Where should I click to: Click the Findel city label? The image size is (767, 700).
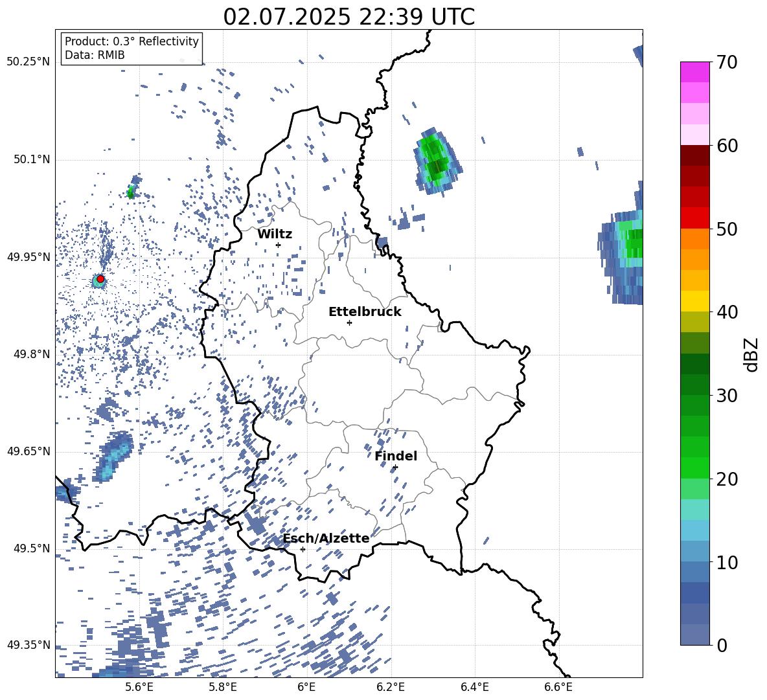click(x=396, y=456)
